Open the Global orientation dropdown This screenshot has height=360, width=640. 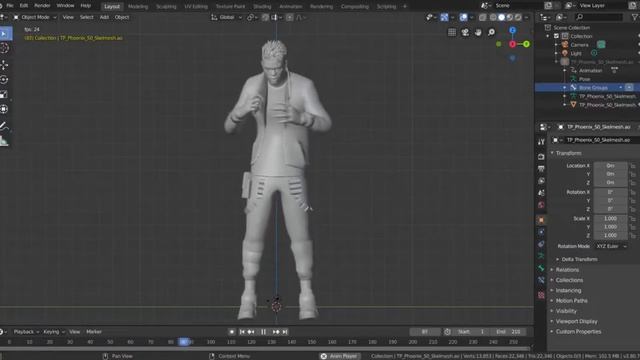pyautogui.click(x=227, y=17)
